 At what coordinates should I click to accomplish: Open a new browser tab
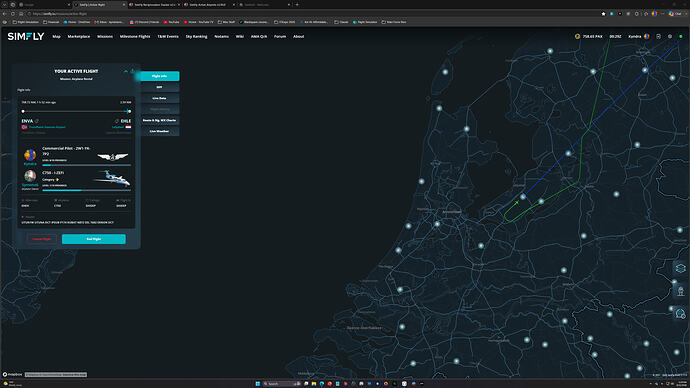click(x=297, y=4)
